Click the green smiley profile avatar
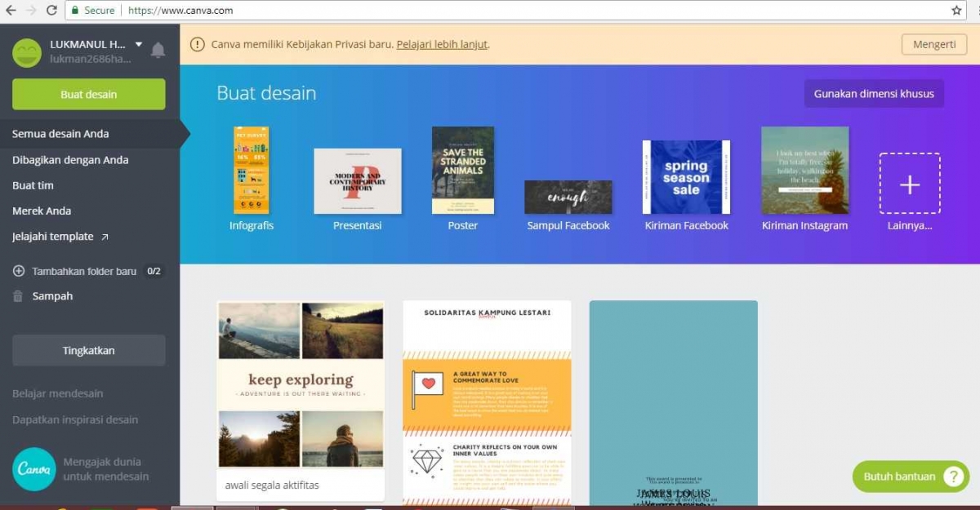Image resolution: width=980 pixels, height=510 pixels. 27,52
